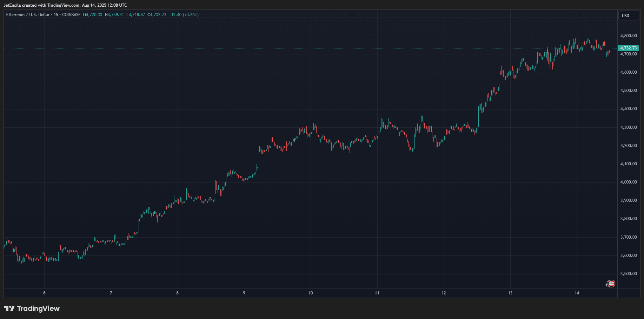The width and height of the screenshot is (644, 319).
Task: Click the 3,500.00 price axis label
Action: (629, 274)
